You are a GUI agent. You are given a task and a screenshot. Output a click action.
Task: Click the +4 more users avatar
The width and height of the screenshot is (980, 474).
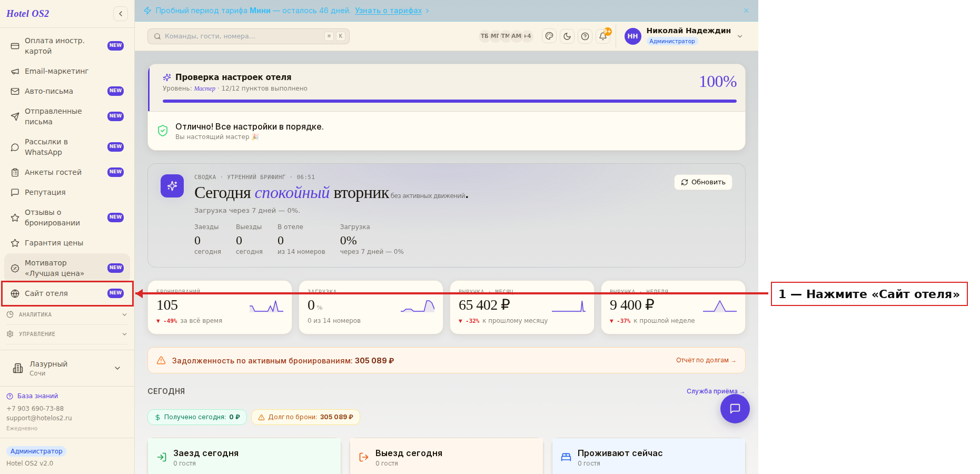point(527,36)
